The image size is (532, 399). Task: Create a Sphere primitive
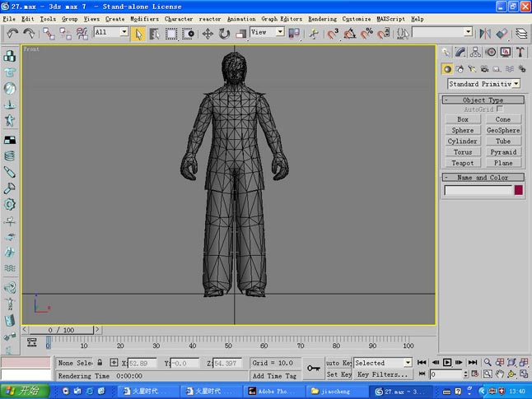[x=463, y=130]
